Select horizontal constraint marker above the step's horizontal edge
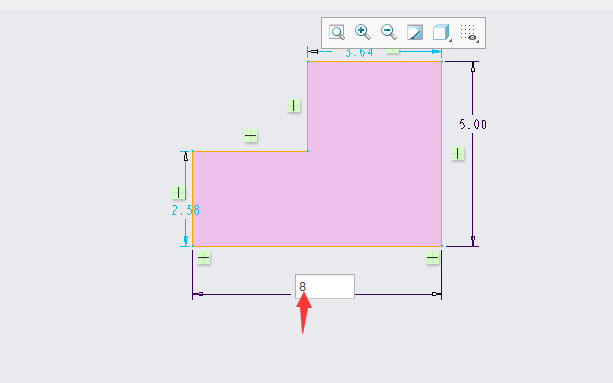613x383 pixels. tap(251, 136)
